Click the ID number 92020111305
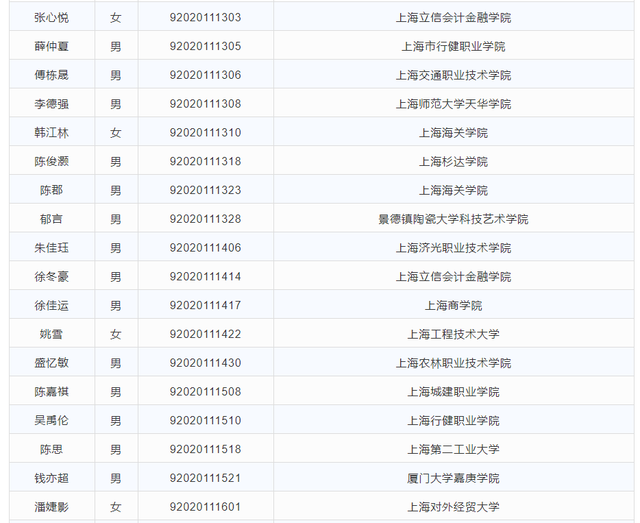Image resolution: width=640 pixels, height=523 pixels. click(x=205, y=47)
